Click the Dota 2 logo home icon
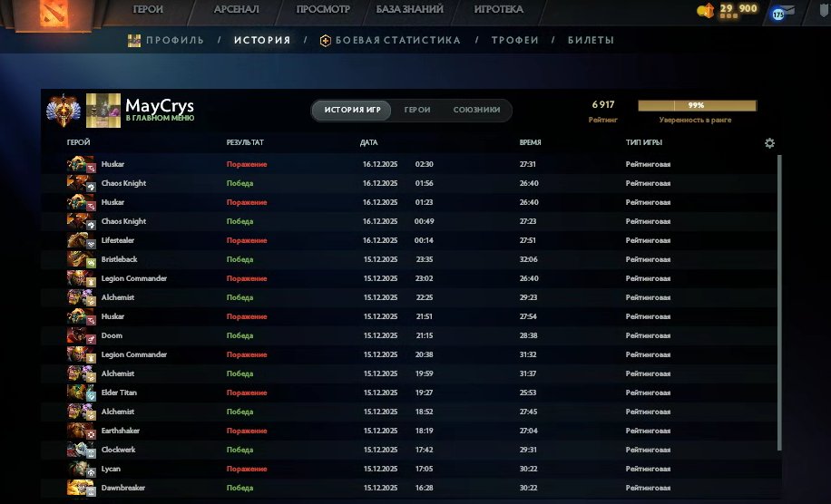Screen dimensions: 831x504 tap(54, 14)
